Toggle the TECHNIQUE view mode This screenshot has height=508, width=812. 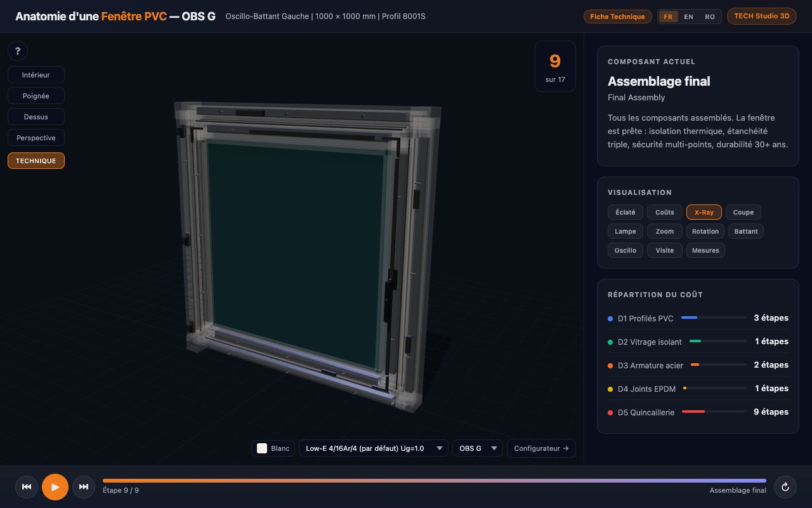pyautogui.click(x=36, y=161)
